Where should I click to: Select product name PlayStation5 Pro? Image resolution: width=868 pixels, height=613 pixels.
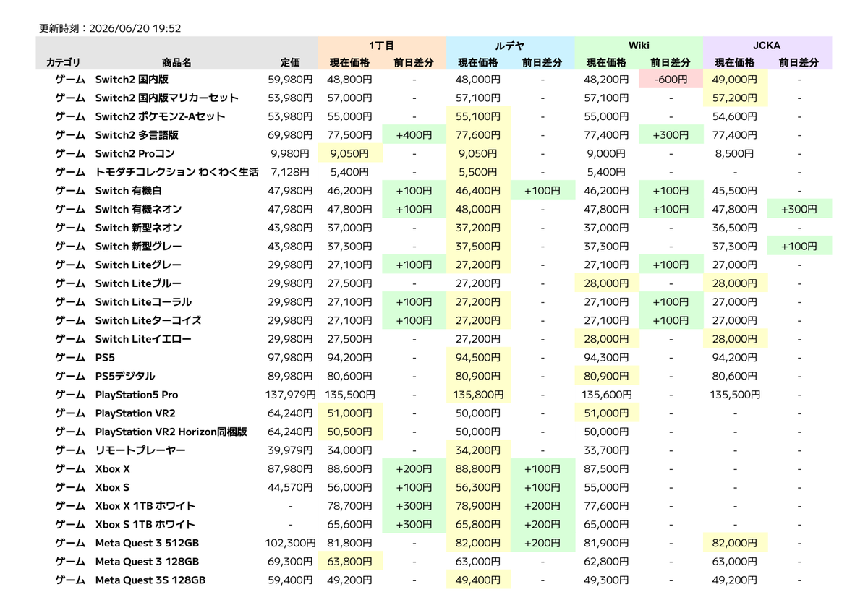coord(137,395)
